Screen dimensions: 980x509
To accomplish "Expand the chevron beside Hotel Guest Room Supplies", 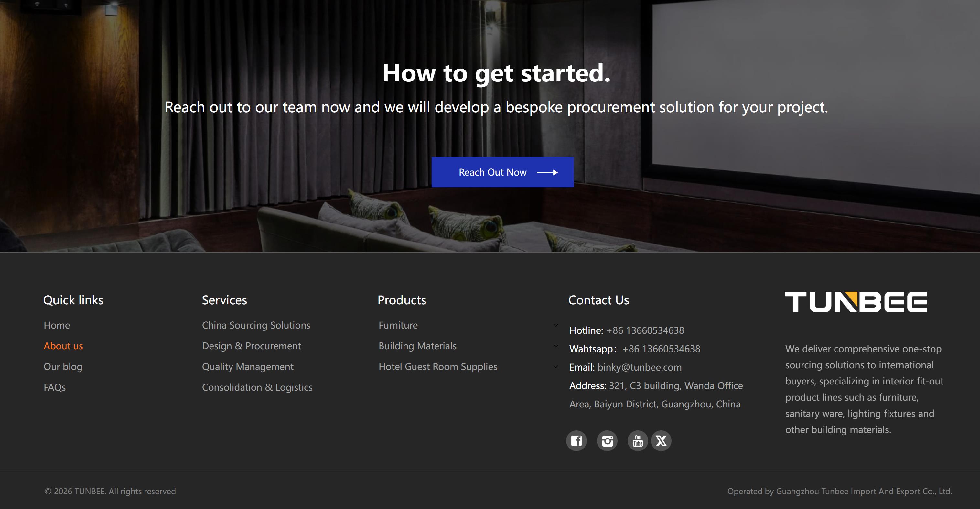I will coord(556,367).
